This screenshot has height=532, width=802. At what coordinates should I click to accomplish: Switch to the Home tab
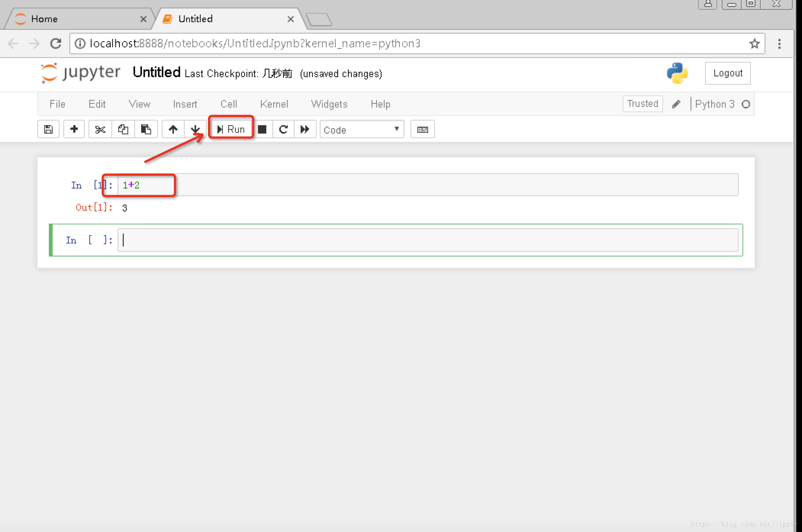(x=76, y=19)
